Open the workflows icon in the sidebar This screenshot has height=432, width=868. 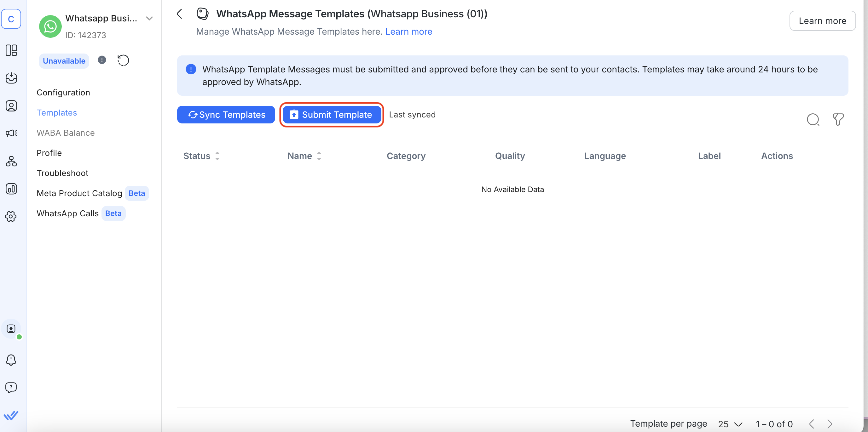coord(11,161)
